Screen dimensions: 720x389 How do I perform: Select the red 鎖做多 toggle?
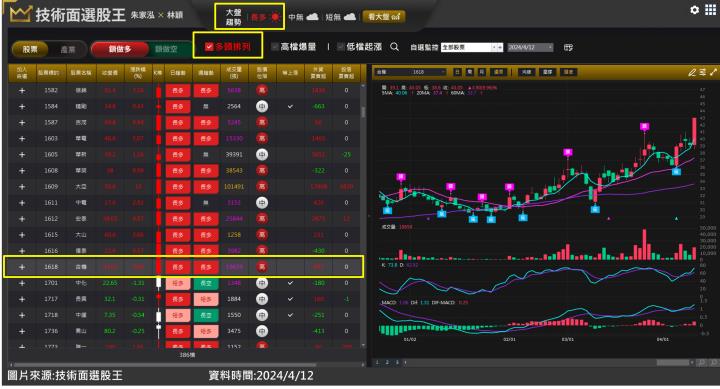pyautogui.click(x=120, y=49)
